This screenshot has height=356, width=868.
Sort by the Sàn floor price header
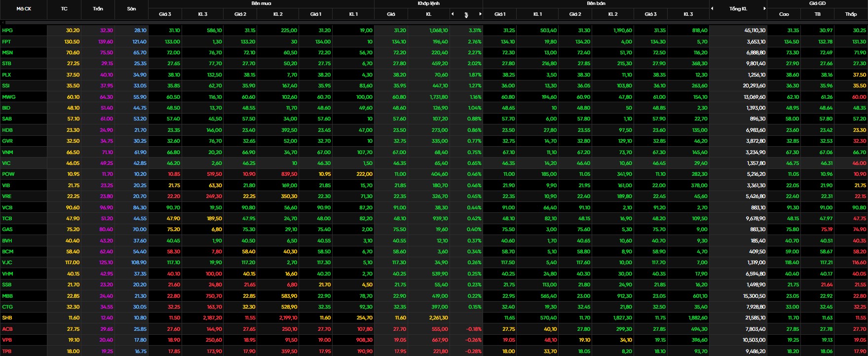[x=131, y=9]
